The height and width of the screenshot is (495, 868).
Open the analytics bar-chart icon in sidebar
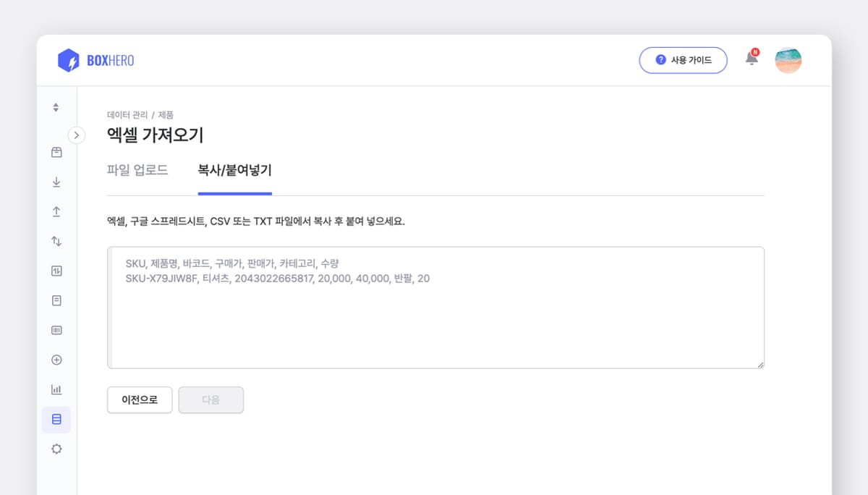pyautogui.click(x=56, y=389)
